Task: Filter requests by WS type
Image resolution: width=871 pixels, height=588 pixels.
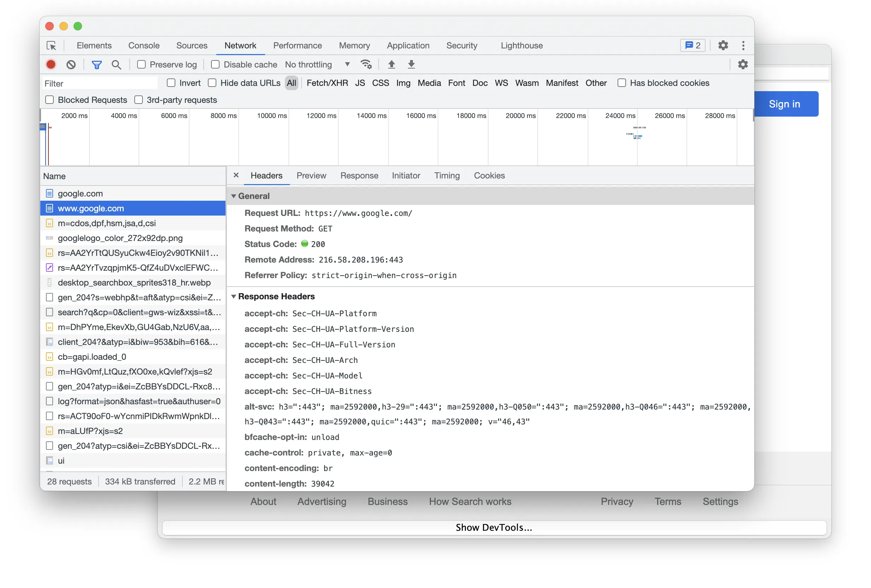Action: pyautogui.click(x=501, y=83)
